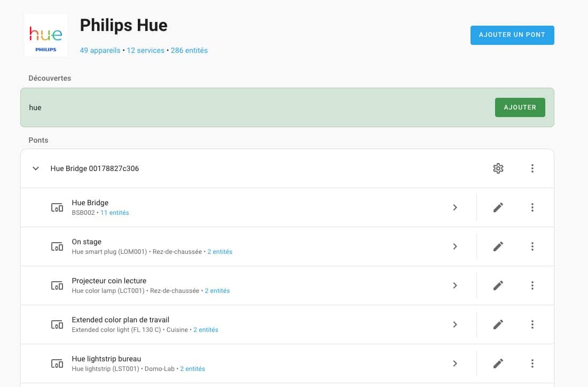Click Projecteur coin lecture device name
Screen dimensions: 588x387
click(109, 281)
